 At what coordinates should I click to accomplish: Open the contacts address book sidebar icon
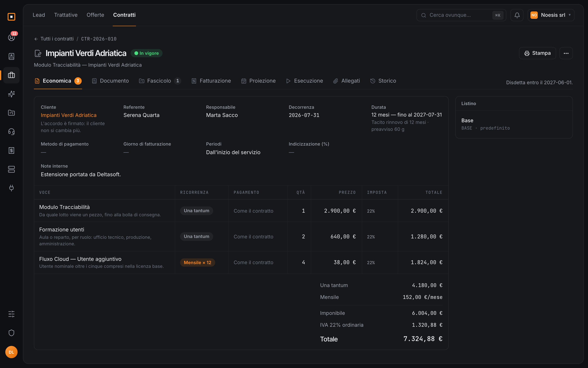[11, 56]
